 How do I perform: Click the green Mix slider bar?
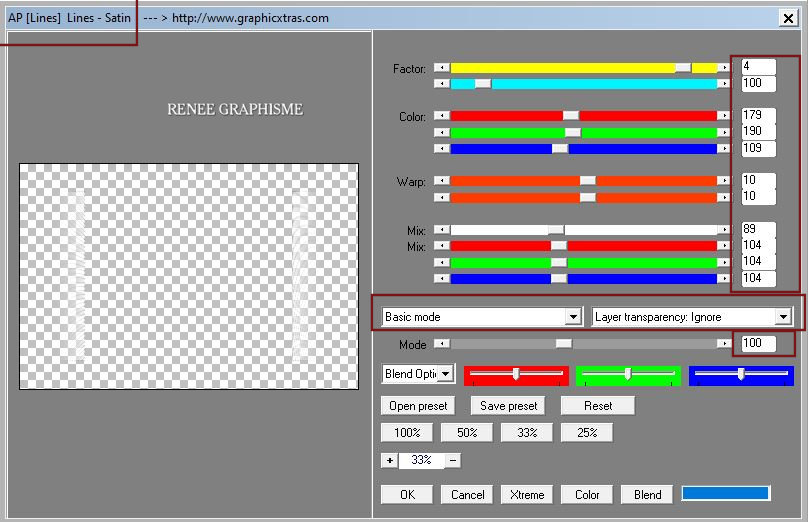pos(583,262)
